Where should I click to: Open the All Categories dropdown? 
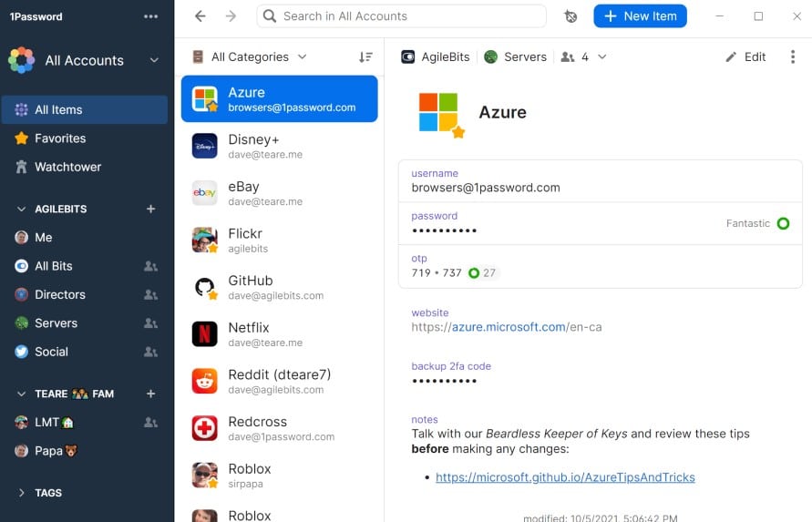250,57
